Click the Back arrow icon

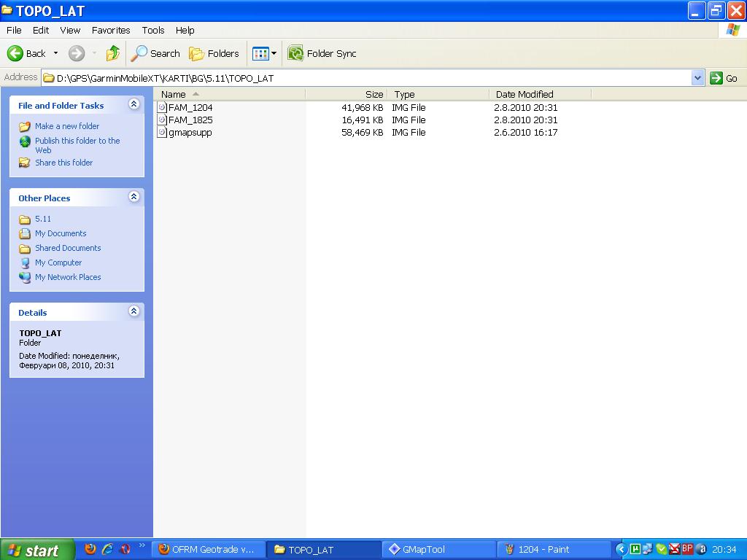pos(15,53)
